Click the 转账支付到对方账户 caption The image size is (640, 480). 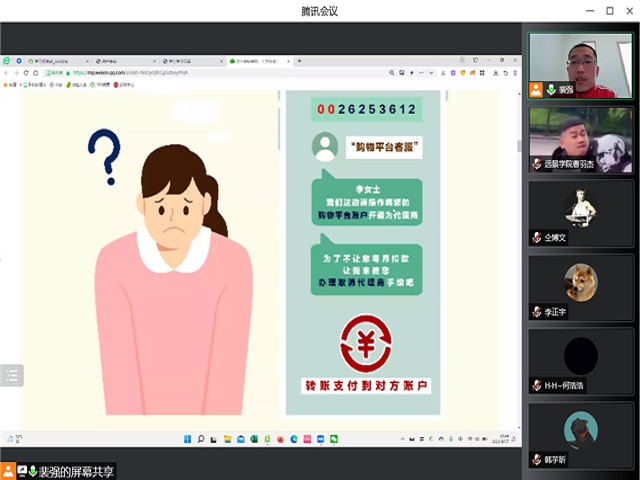[x=366, y=386]
